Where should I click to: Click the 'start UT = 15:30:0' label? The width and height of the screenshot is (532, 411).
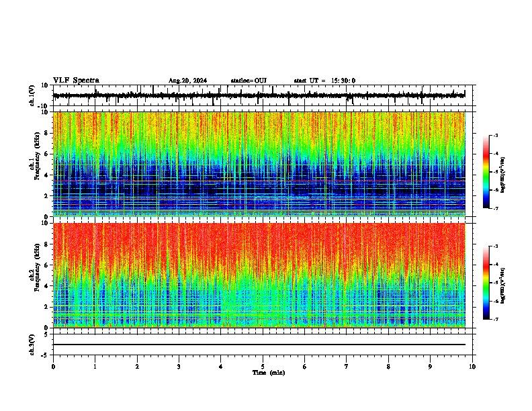click(x=324, y=81)
